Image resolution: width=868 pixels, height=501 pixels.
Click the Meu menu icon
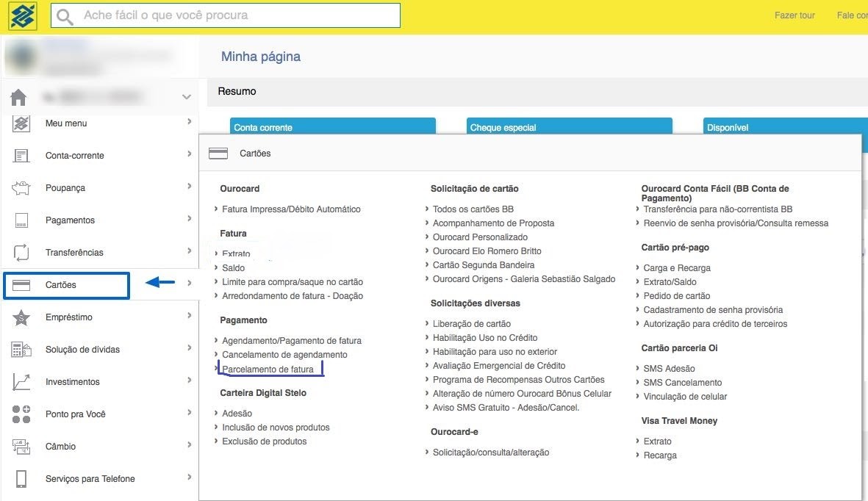21,123
